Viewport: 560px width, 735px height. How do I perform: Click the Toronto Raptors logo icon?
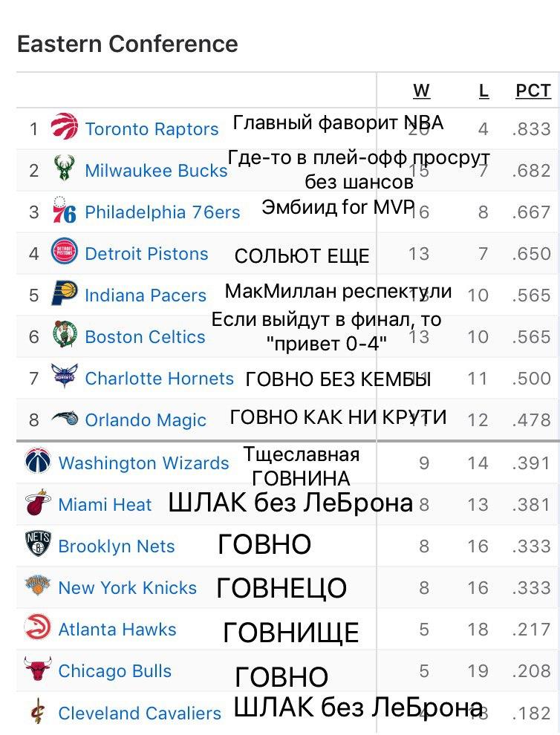65,126
